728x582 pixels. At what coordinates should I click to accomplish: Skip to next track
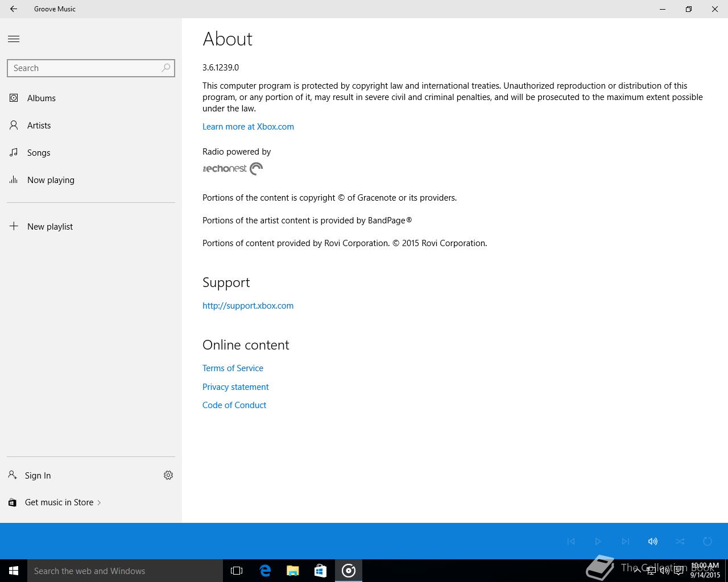[625, 541]
